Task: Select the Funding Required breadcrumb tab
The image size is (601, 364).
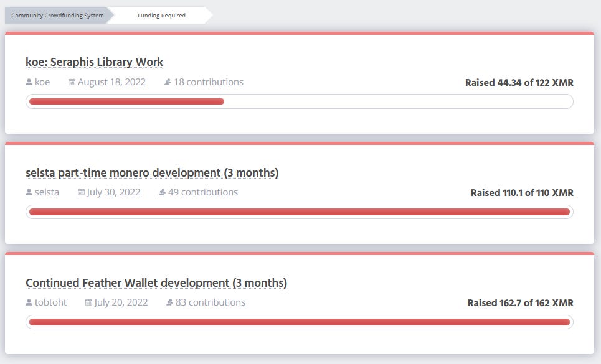Action: pos(161,16)
